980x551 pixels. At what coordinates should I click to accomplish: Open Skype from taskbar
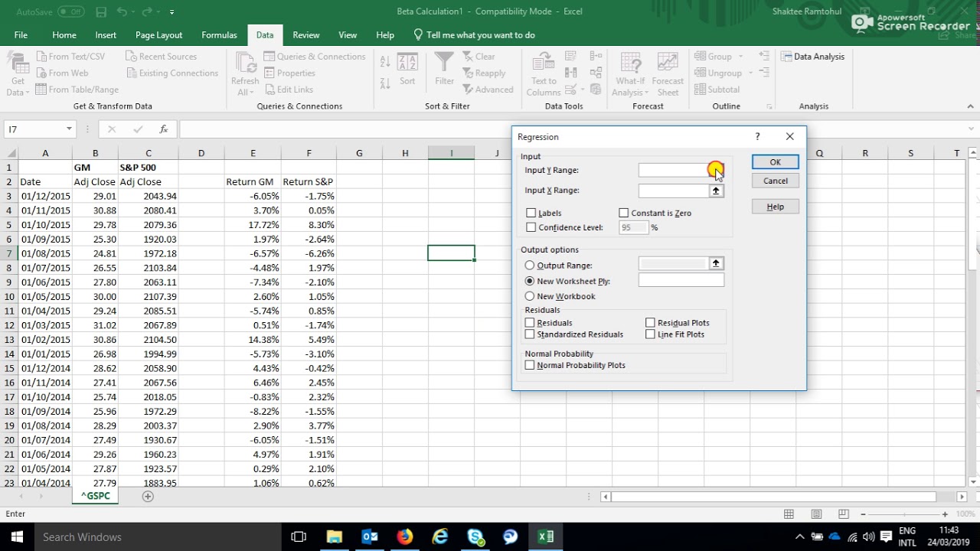(x=475, y=537)
